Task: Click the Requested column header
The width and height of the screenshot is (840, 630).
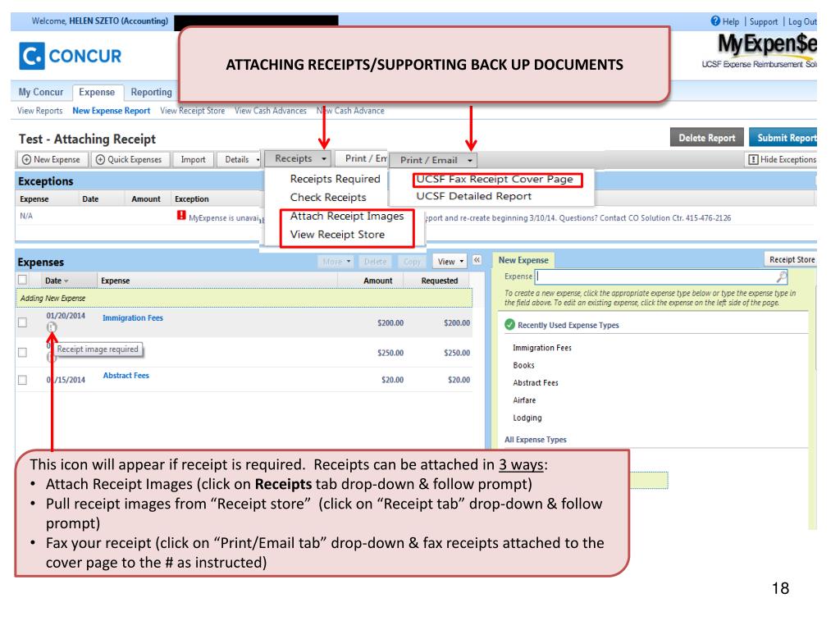Action: [440, 281]
